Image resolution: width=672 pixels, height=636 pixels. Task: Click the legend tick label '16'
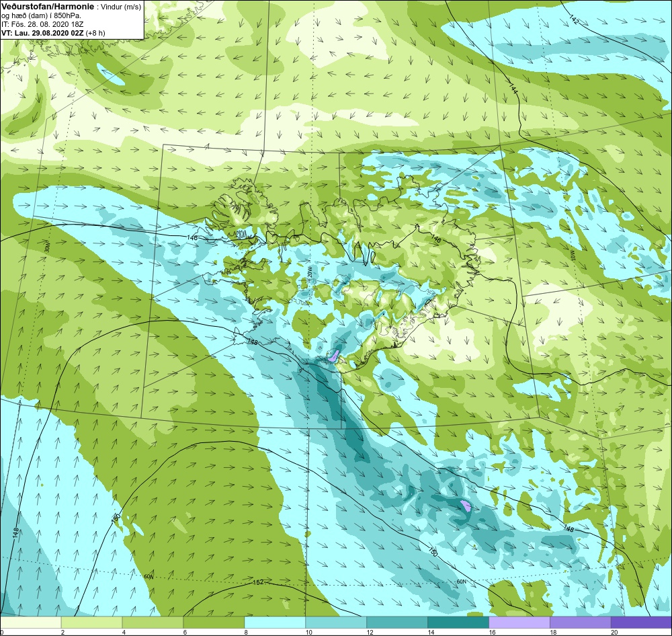coord(492,632)
